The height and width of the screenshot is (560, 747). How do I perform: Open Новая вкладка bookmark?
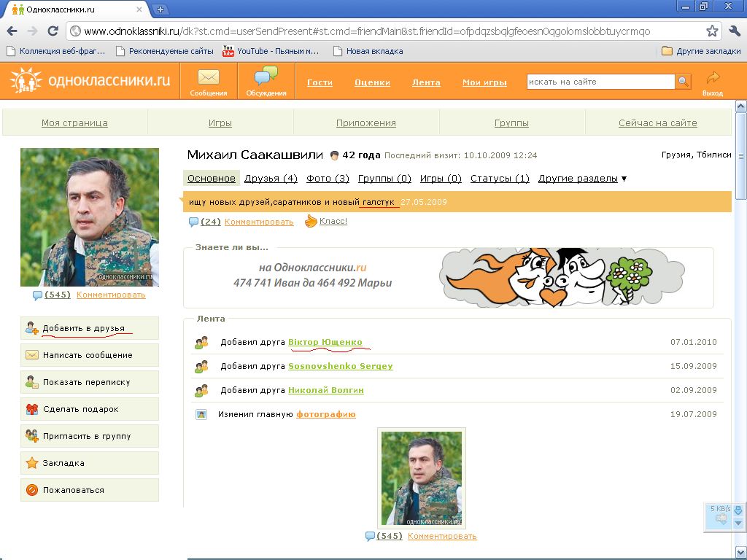tap(368, 51)
